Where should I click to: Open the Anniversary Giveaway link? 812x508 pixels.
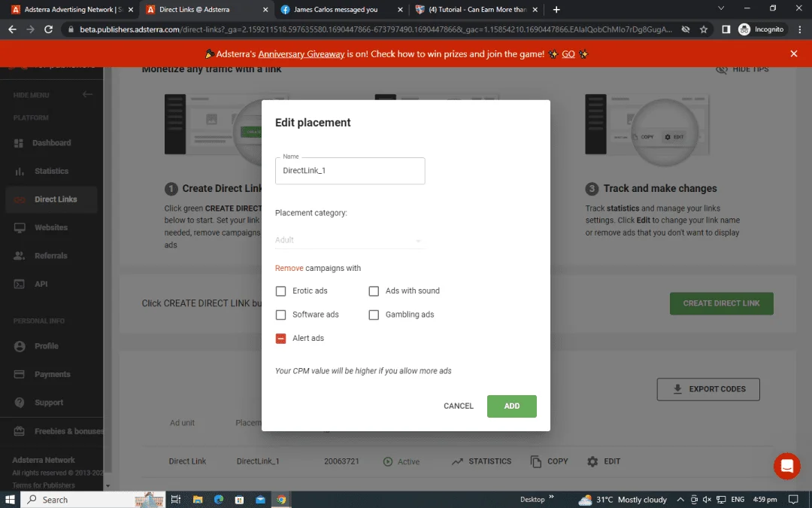pos(301,54)
